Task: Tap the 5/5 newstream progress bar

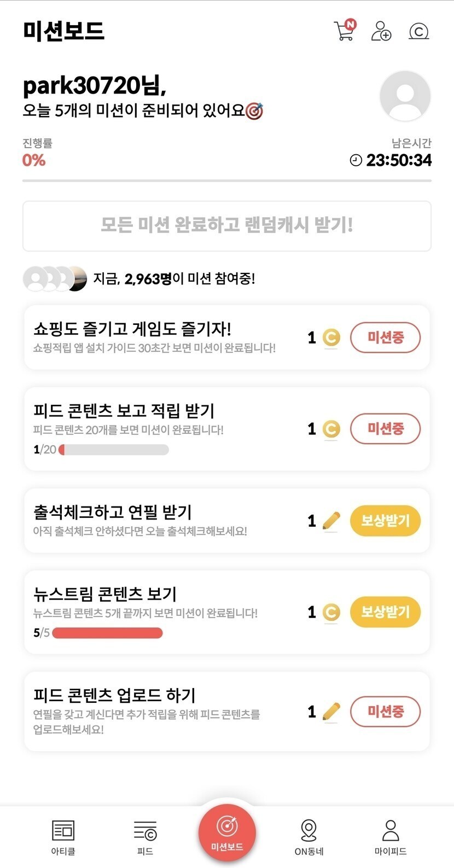Action: coord(107,633)
